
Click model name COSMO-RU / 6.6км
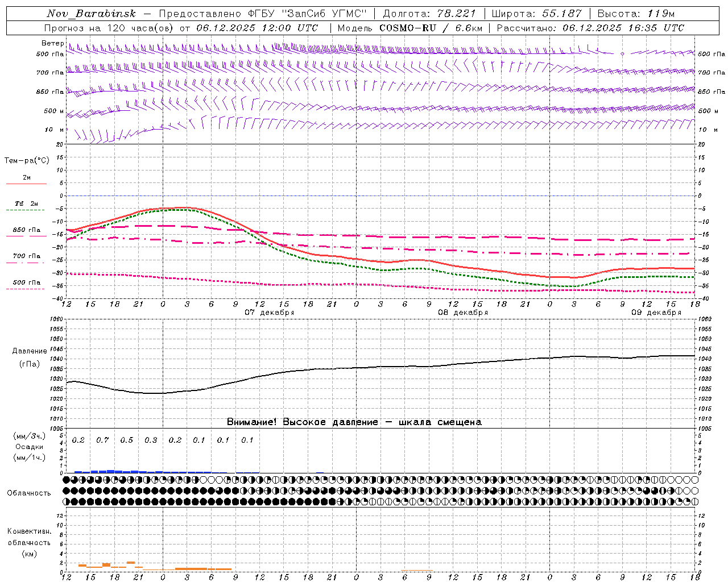(431, 28)
